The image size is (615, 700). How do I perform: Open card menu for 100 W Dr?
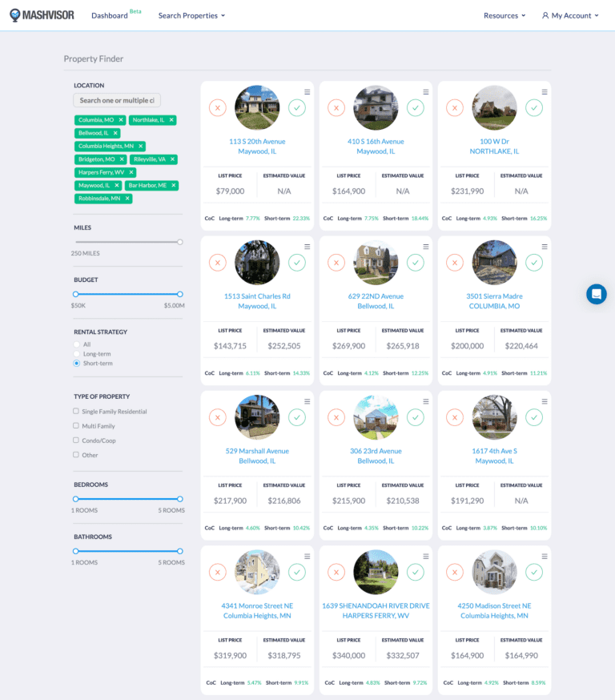click(545, 92)
